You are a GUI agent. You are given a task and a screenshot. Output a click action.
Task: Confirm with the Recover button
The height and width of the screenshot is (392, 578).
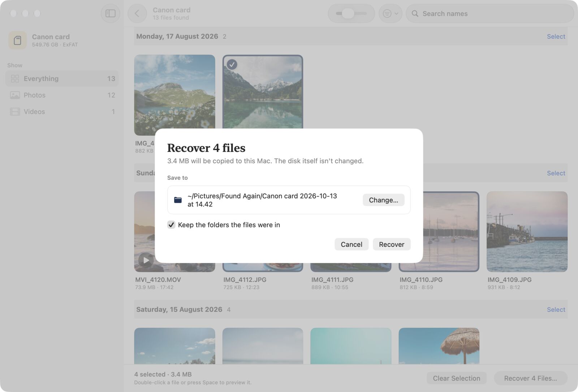391,244
